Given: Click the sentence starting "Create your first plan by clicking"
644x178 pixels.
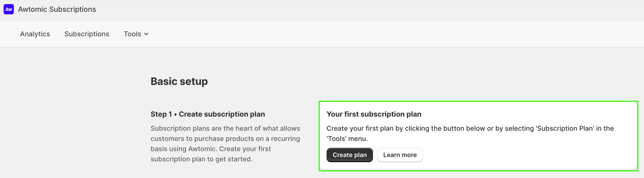Looking at the screenshot, I should (470, 133).
